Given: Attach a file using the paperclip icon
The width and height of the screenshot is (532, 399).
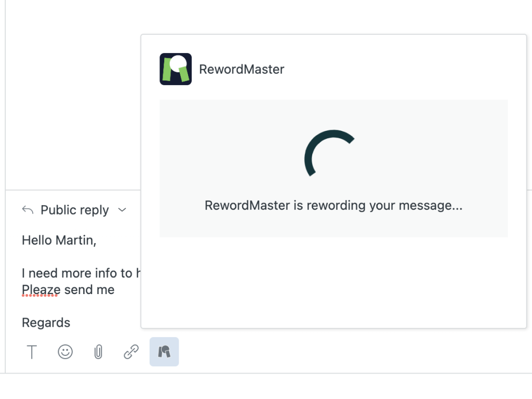Looking at the screenshot, I should (98, 352).
